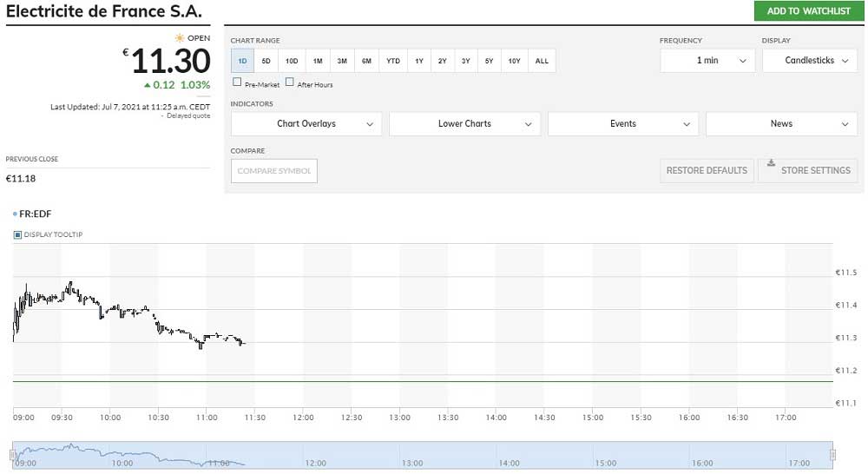Viewport: 868px width, 474px height.
Task: Select the 5D chart range
Action: click(266, 61)
